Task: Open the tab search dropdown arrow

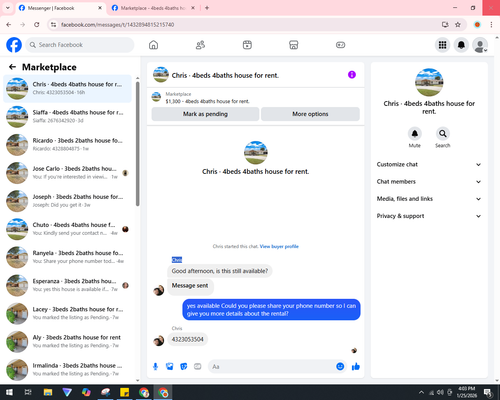Action: 8,8
